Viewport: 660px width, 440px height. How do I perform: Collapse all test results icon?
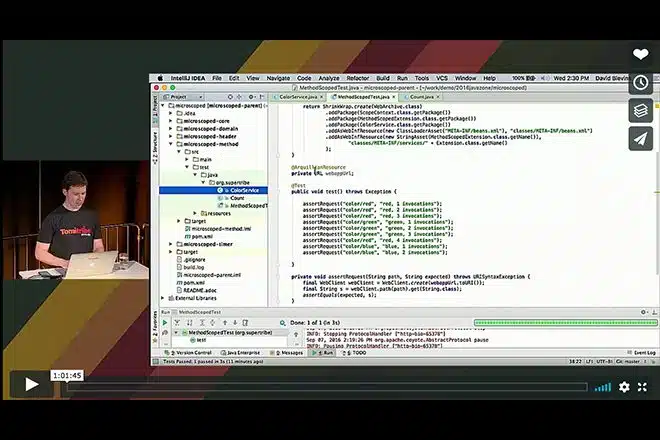point(213,323)
